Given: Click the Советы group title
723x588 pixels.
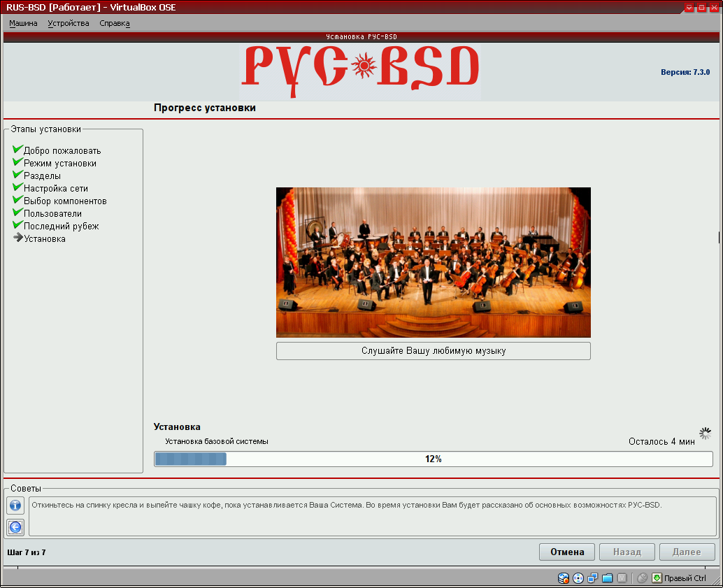Looking at the screenshot, I should tap(26, 489).
